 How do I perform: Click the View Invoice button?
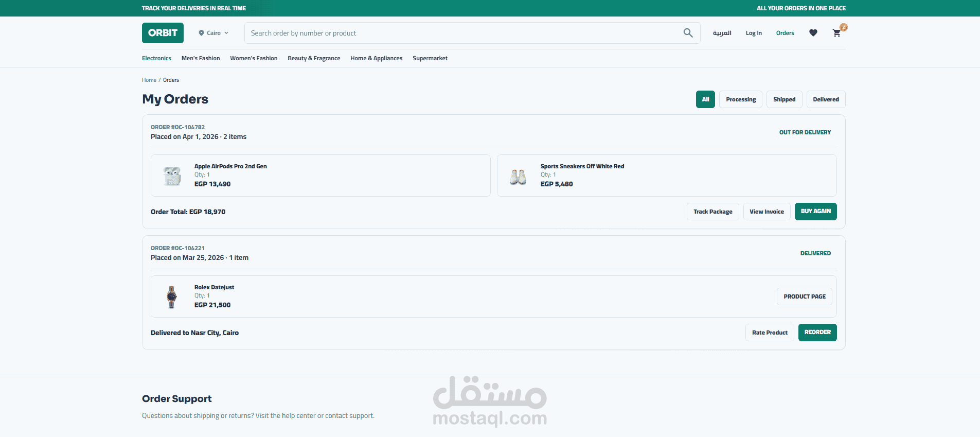pyautogui.click(x=767, y=212)
